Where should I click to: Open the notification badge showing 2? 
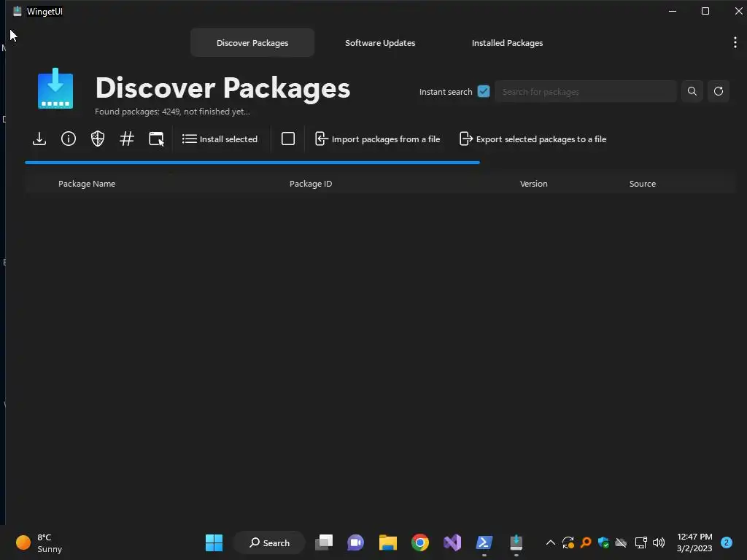point(726,542)
